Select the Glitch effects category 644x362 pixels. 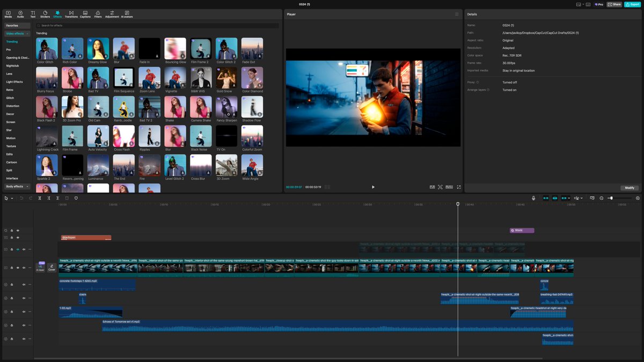(x=10, y=98)
